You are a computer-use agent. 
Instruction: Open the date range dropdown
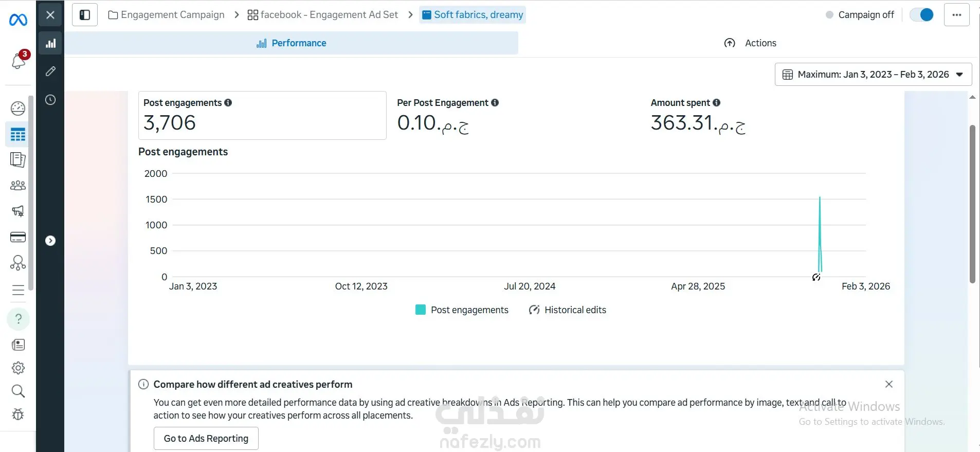(873, 75)
